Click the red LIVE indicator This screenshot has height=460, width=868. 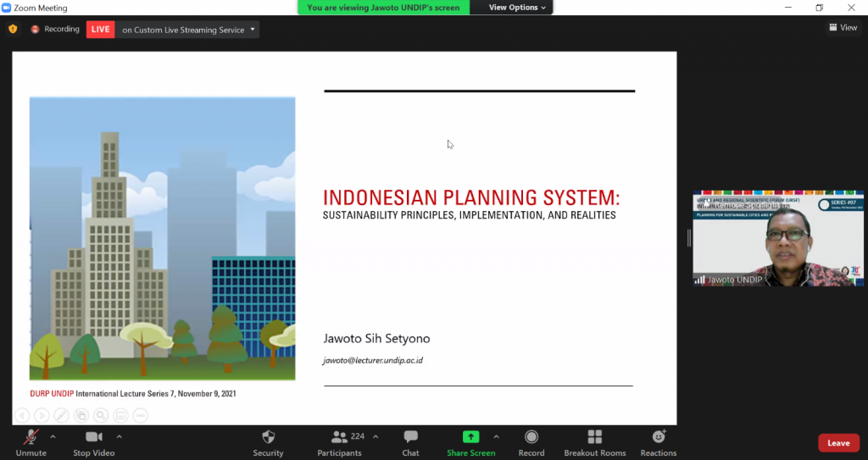point(100,30)
